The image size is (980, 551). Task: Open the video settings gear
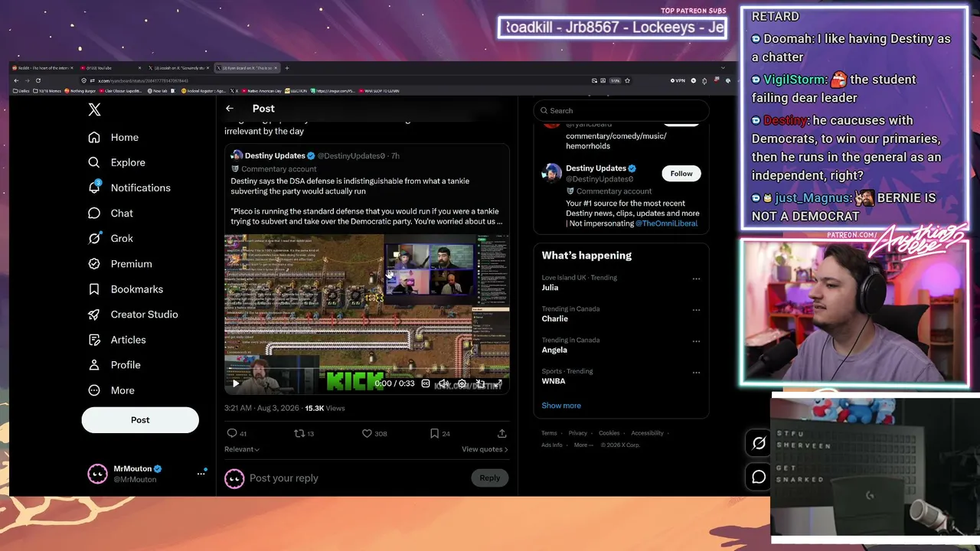(x=462, y=383)
